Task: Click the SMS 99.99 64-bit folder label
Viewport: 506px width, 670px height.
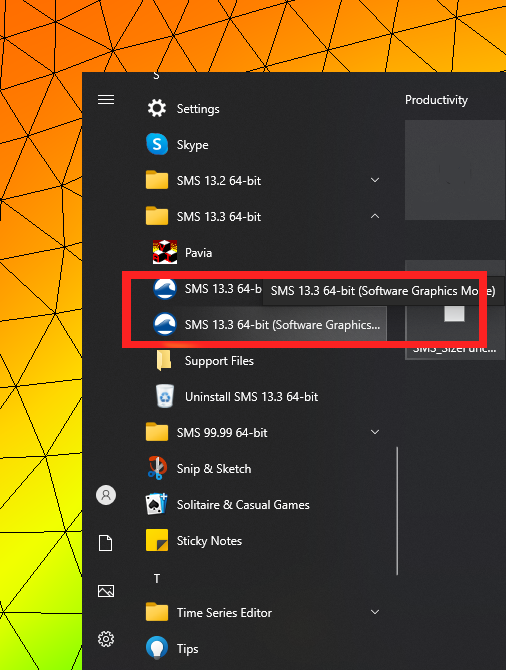Action: point(222,432)
